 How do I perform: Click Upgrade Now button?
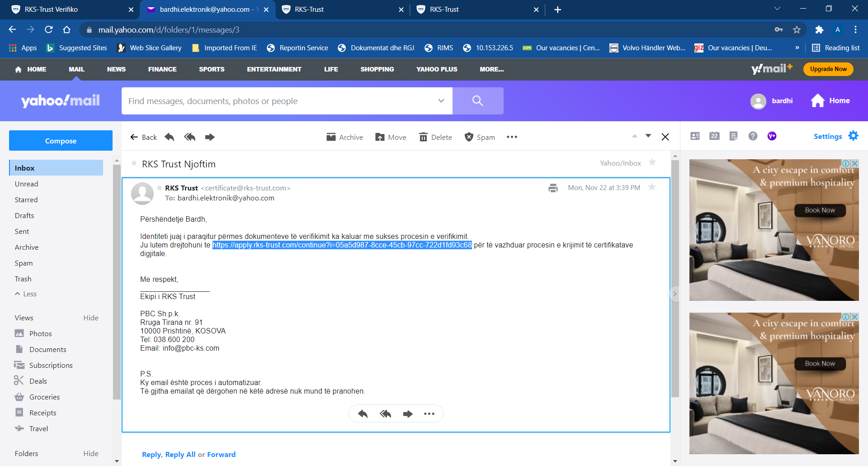828,69
